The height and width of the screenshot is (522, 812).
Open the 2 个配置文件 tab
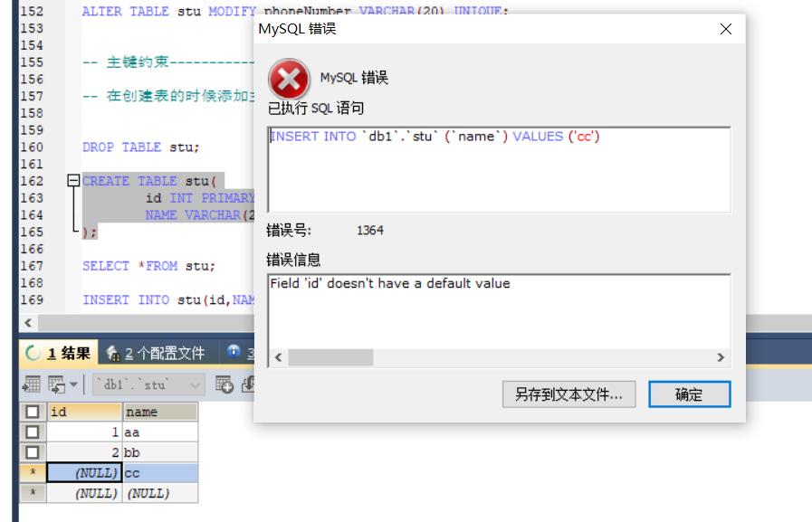click(x=156, y=354)
